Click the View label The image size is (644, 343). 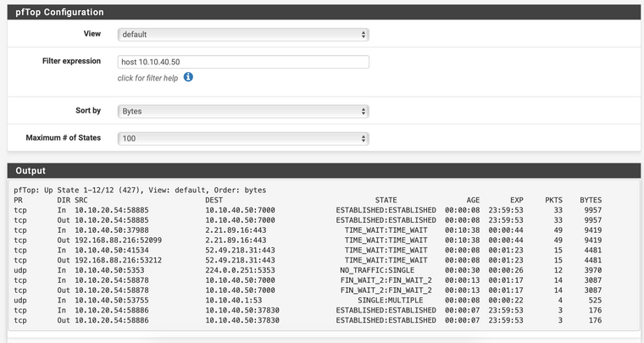coord(92,34)
